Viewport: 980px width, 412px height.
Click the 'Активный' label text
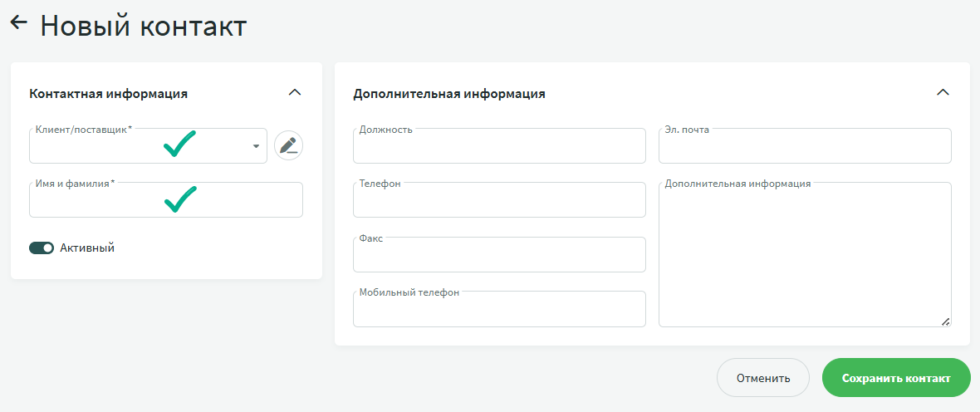click(x=87, y=248)
